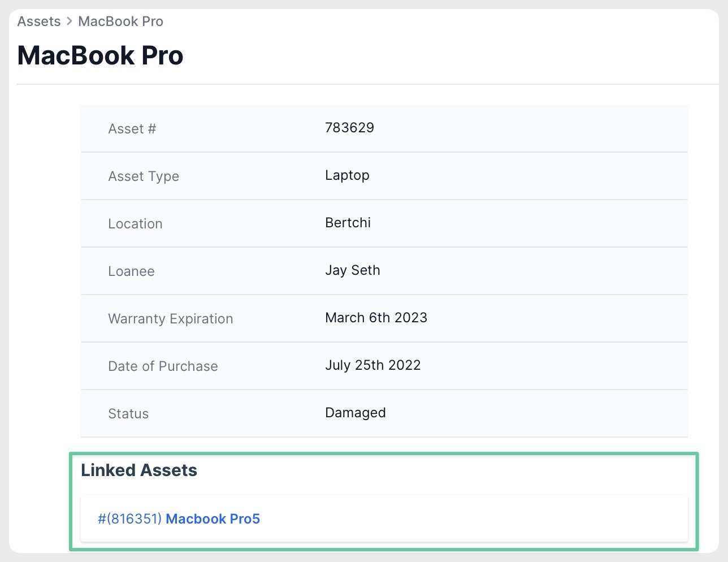
Task: Select the July 25th 2022 date
Action: click(372, 365)
